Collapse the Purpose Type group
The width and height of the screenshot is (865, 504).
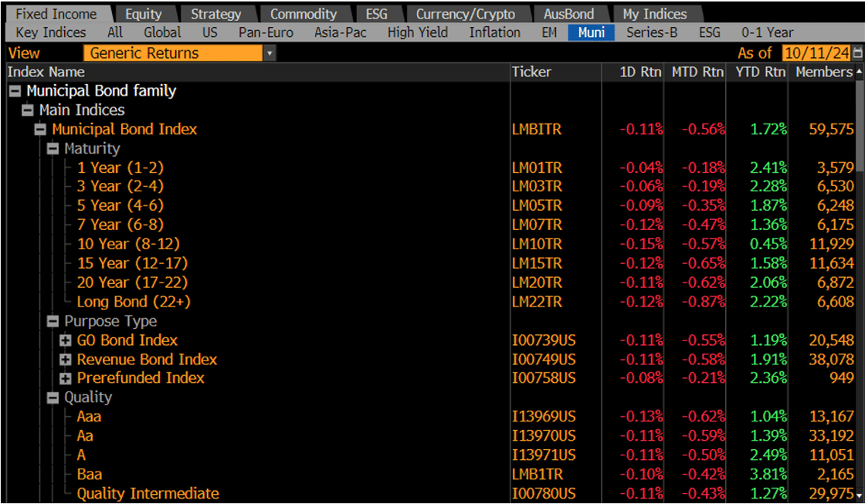53,320
